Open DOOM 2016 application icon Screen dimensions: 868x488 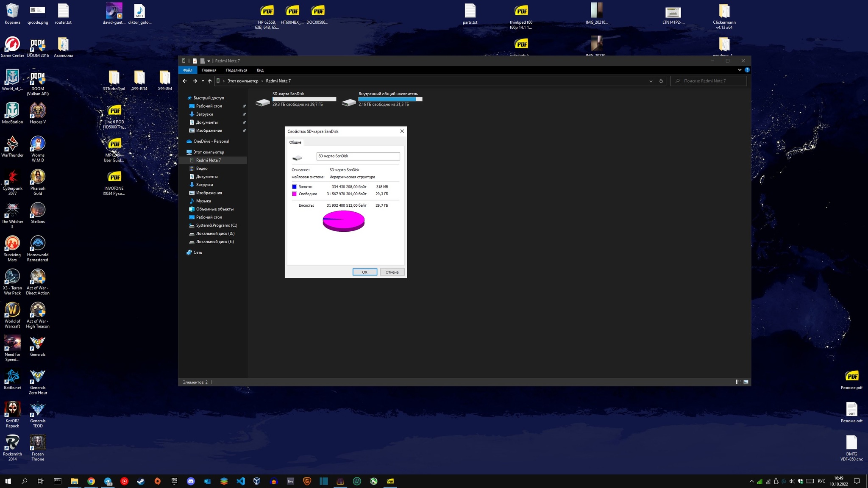pos(38,47)
